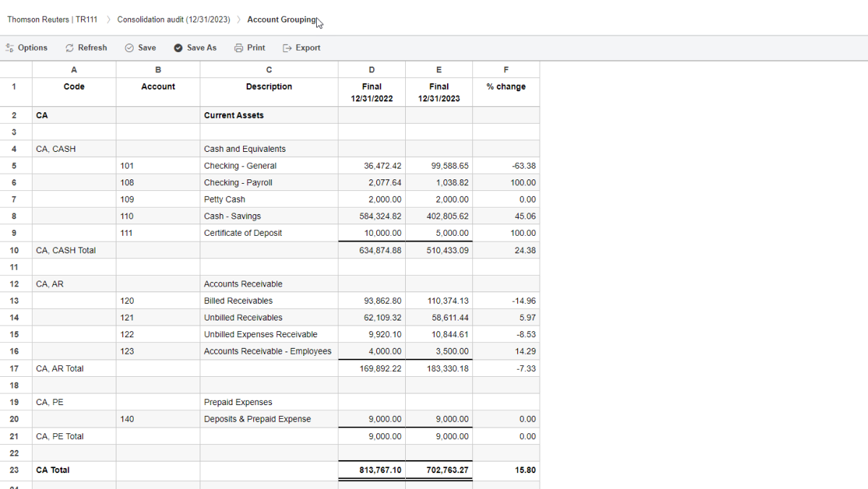
Task: Print the consolidation report
Action: pos(250,47)
